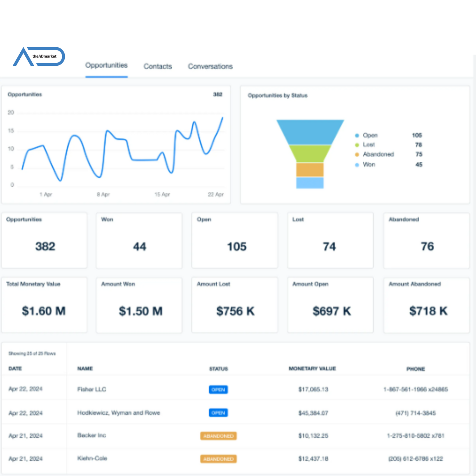Open Hodkiewicz, Wyman and Rowe entry

118,413
